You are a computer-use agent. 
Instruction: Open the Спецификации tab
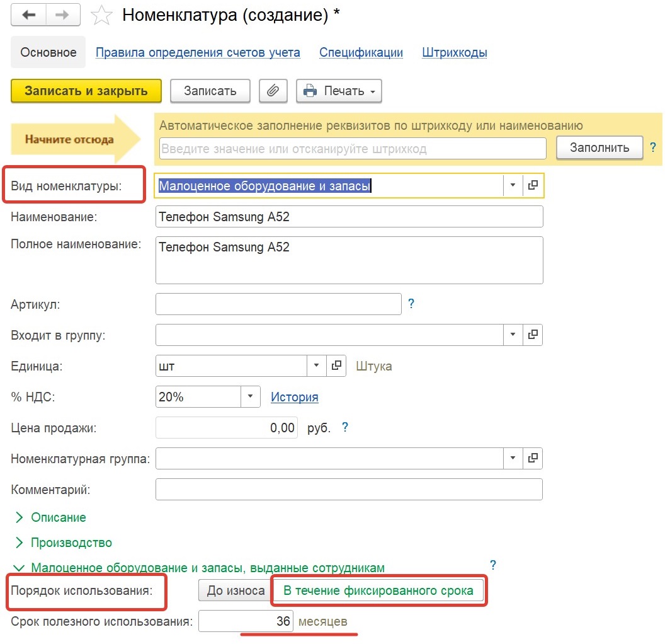point(361,52)
